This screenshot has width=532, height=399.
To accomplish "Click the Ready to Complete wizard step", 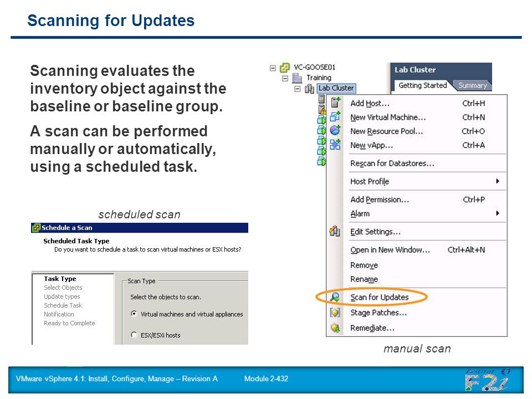I will pos(69,323).
